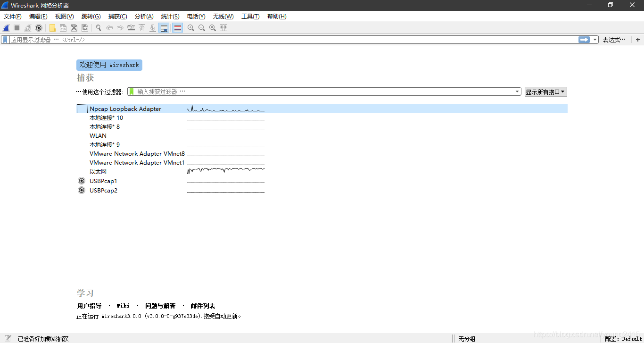This screenshot has height=343, width=644.
Task: Select the USBPcap1 interface name
Action: coord(103,181)
